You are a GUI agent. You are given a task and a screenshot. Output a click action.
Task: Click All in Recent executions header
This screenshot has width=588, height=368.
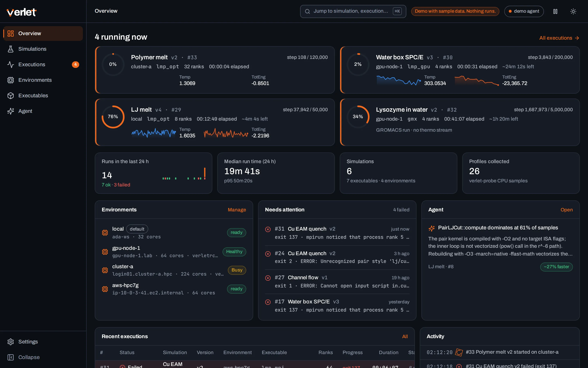[x=405, y=336]
